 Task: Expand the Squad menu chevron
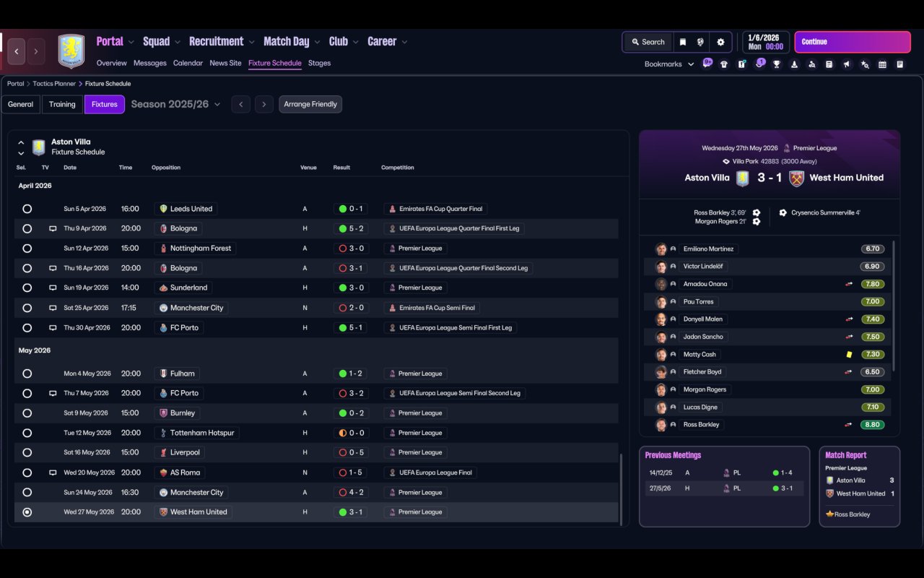click(x=177, y=43)
